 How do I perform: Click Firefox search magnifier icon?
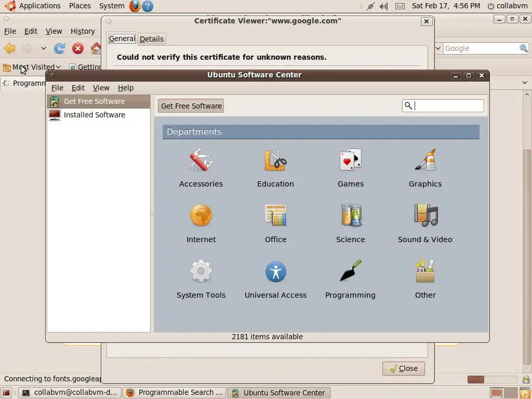524,48
